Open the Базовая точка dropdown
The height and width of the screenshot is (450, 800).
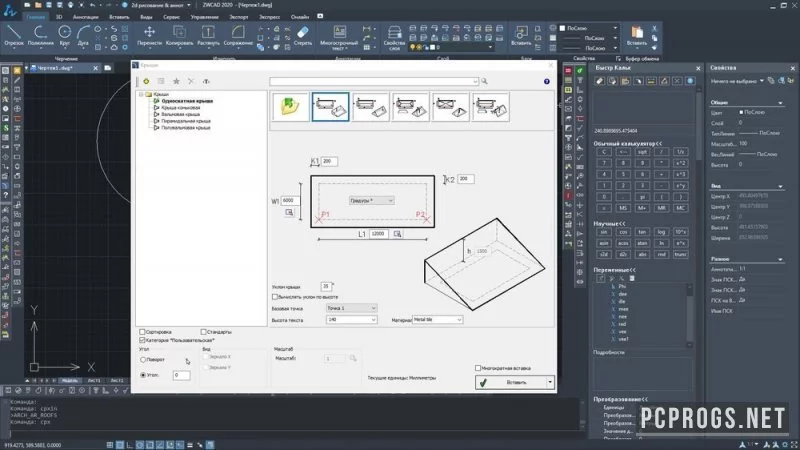(352, 308)
